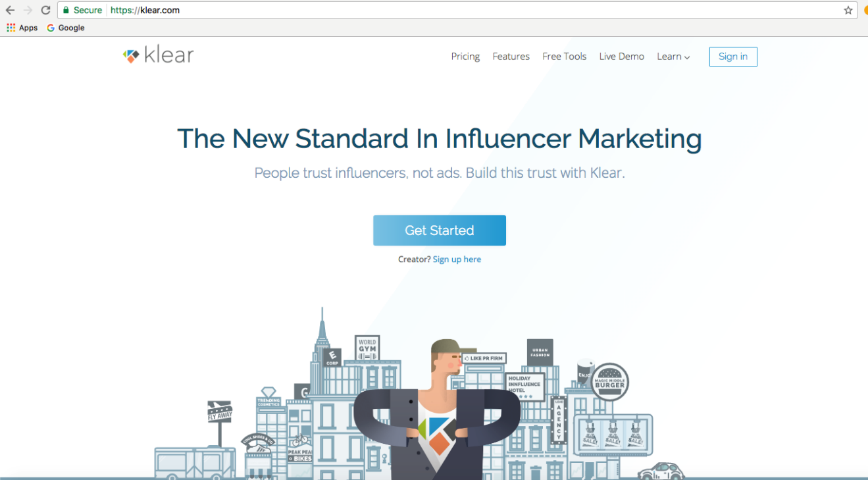Click the Klear logo

[x=158, y=55]
